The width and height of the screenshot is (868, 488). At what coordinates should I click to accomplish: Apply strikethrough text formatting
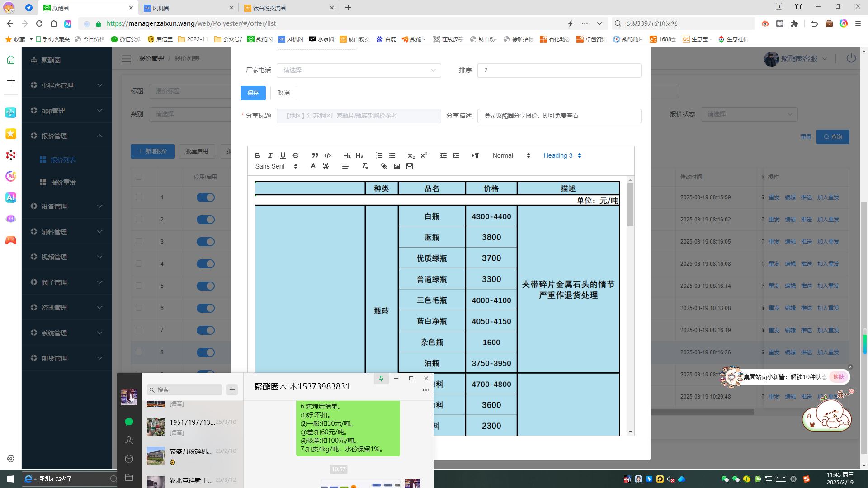pos(296,155)
